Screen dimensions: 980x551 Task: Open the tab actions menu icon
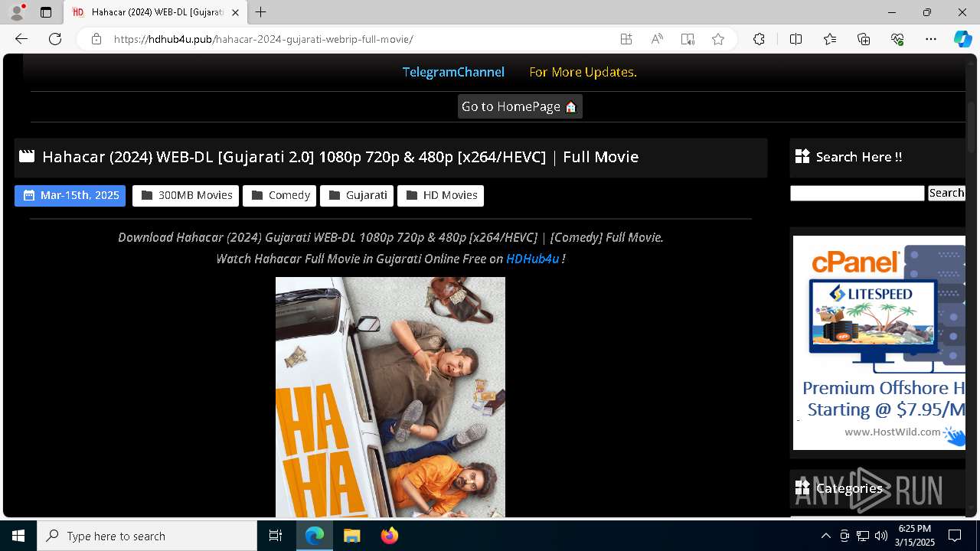[46, 12]
